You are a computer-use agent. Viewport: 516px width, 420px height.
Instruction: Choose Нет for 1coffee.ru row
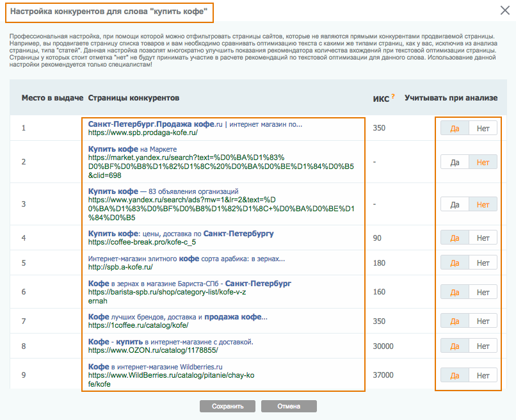point(483,321)
